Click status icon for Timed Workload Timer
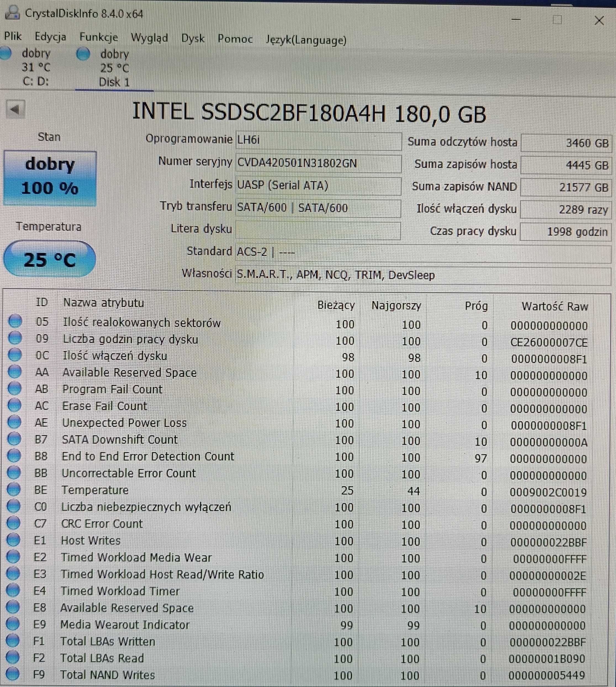This screenshot has height=687, width=616. point(13,590)
